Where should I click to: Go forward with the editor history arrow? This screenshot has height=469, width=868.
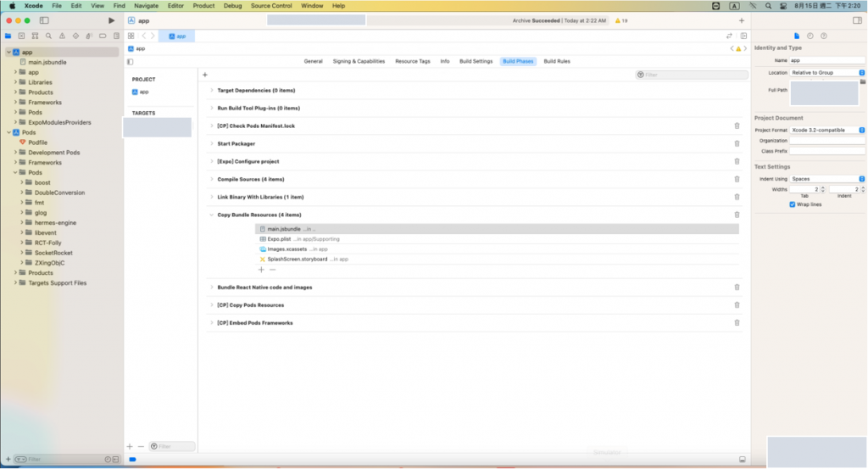(x=153, y=36)
